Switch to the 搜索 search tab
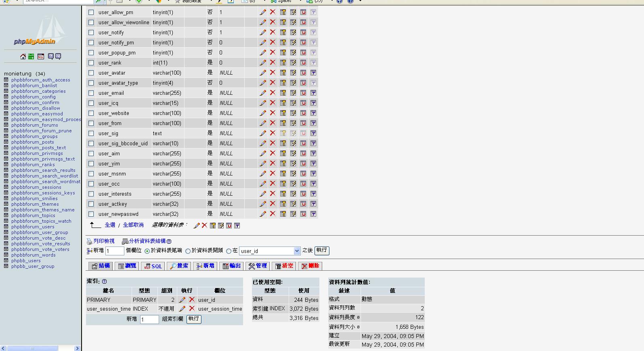 (179, 266)
